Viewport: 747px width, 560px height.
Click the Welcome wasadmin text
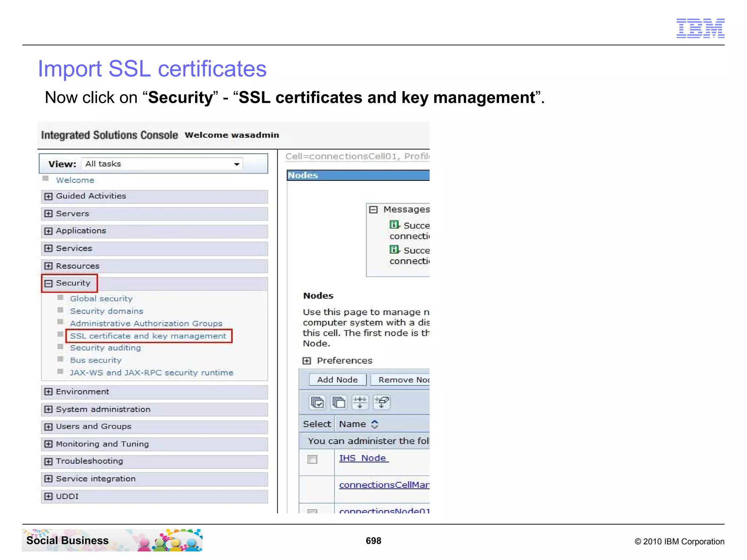[232, 135]
